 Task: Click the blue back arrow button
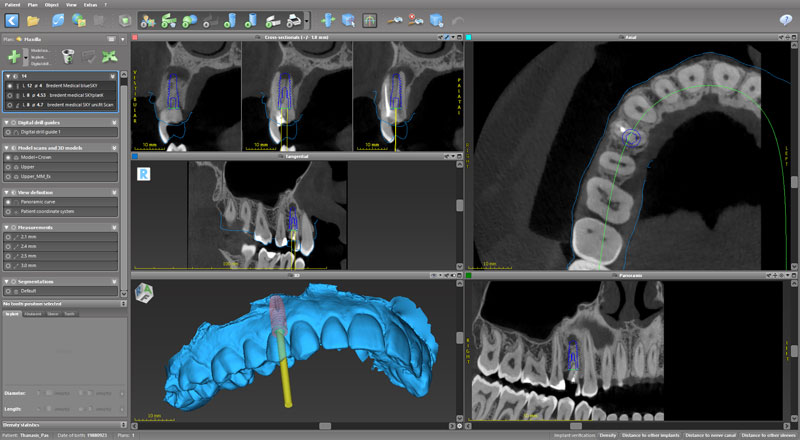click(x=11, y=19)
